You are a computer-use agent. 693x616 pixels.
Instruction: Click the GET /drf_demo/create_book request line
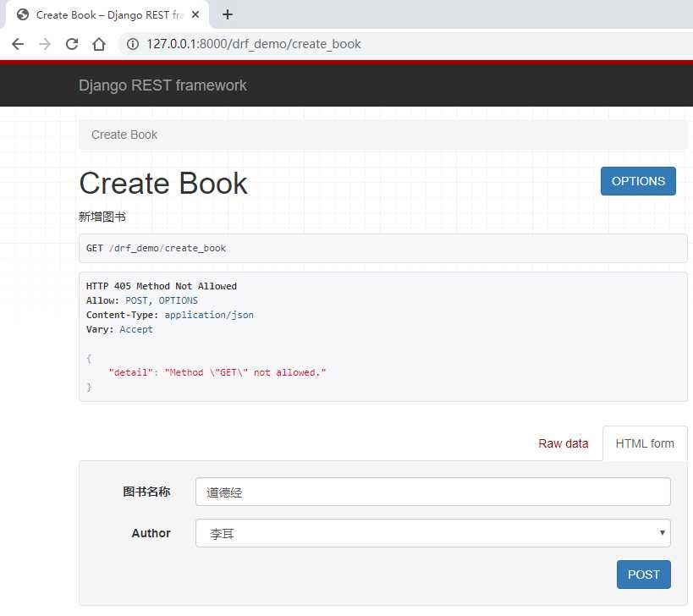[156, 248]
